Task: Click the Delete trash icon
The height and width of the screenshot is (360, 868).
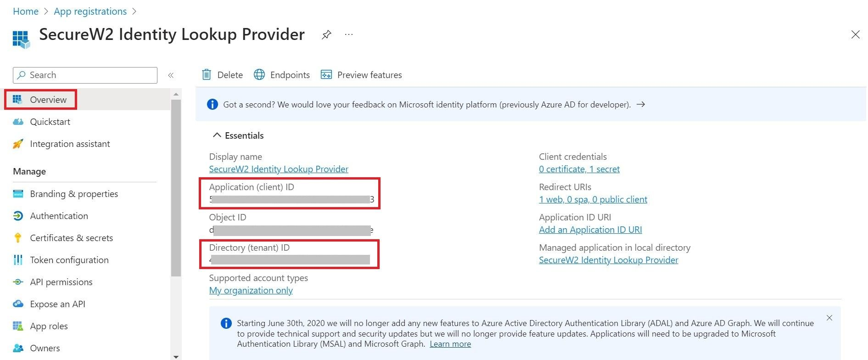Action: [x=207, y=75]
